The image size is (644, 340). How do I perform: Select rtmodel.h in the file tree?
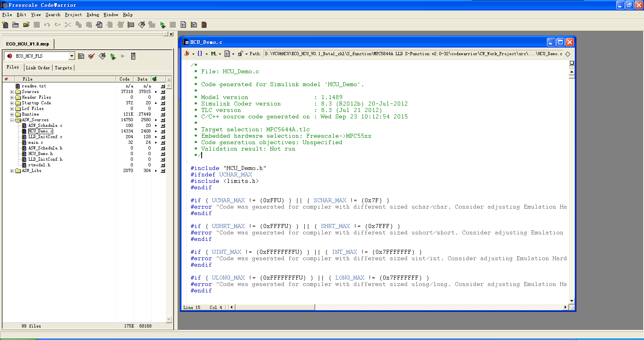(x=39, y=165)
